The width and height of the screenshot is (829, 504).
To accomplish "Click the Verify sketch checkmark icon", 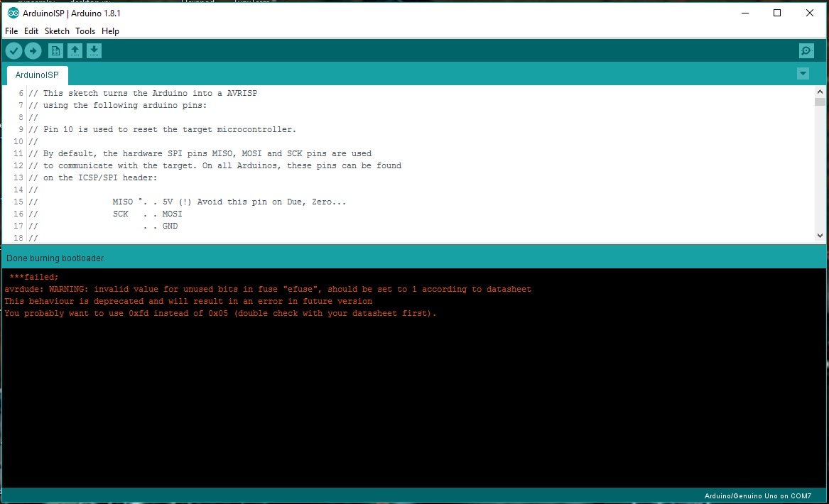I will (14, 50).
